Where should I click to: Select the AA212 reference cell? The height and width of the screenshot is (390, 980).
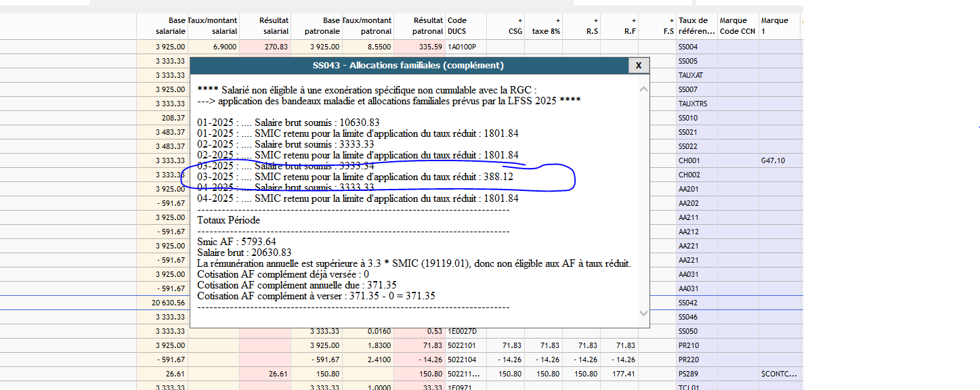point(697,232)
